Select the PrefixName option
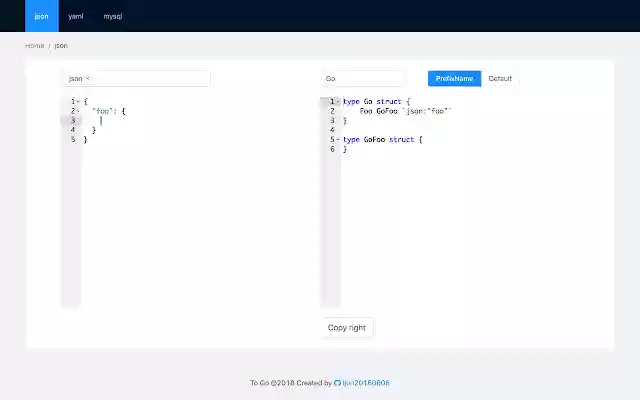640x400 pixels. click(x=454, y=78)
